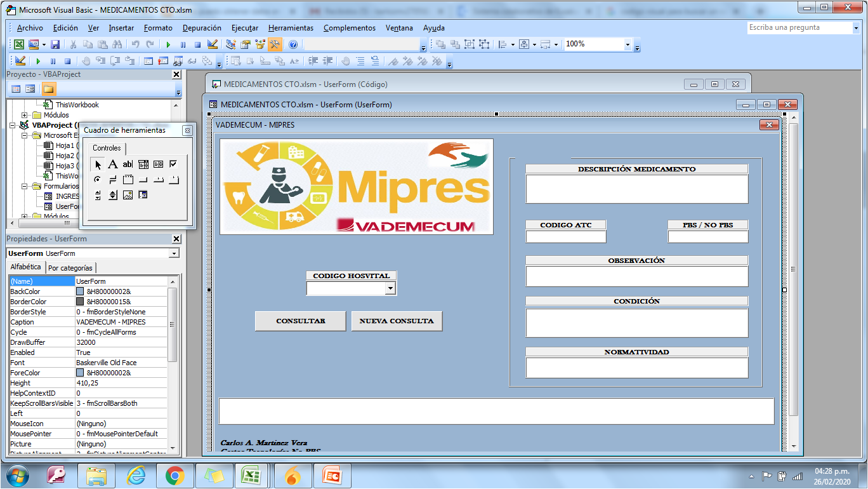Viewport: 868px width, 489px height.
Task: Click the Mipres Vademecum logo image
Action: coord(357,187)
